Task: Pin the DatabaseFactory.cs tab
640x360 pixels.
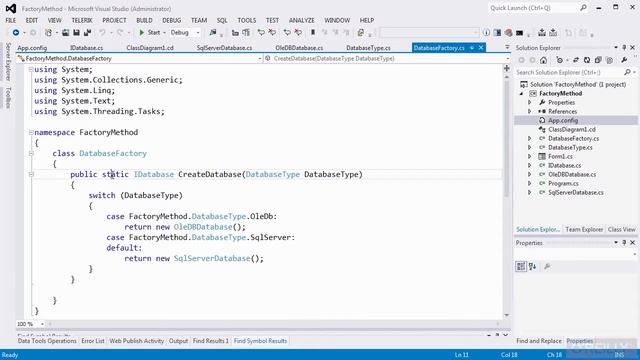Action: pos(472,48)
